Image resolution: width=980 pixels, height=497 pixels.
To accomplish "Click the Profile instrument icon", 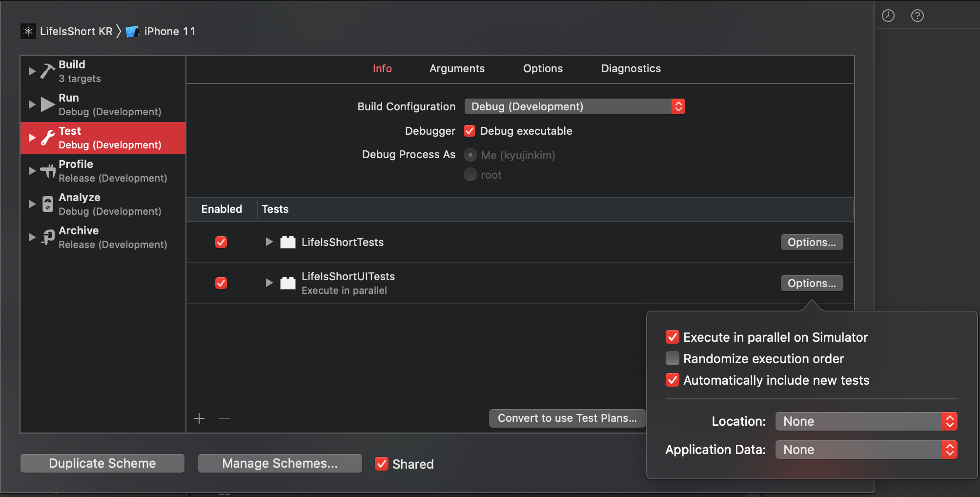I will (47, 171).
